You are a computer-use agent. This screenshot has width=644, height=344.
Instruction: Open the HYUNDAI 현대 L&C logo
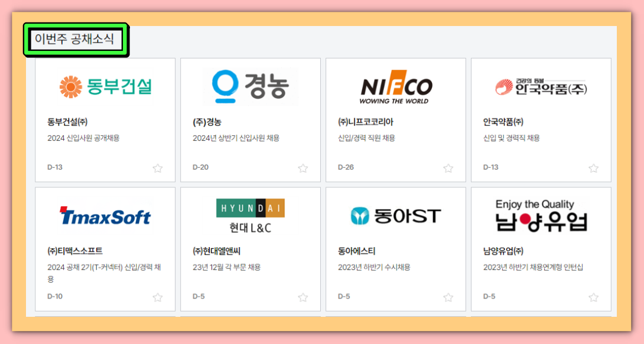coord(251,216)
